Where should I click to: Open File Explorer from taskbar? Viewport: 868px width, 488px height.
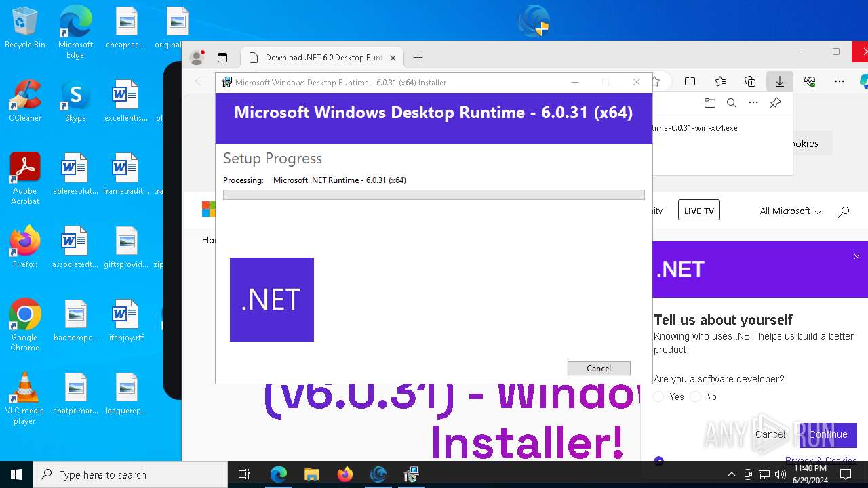(311, 474)
